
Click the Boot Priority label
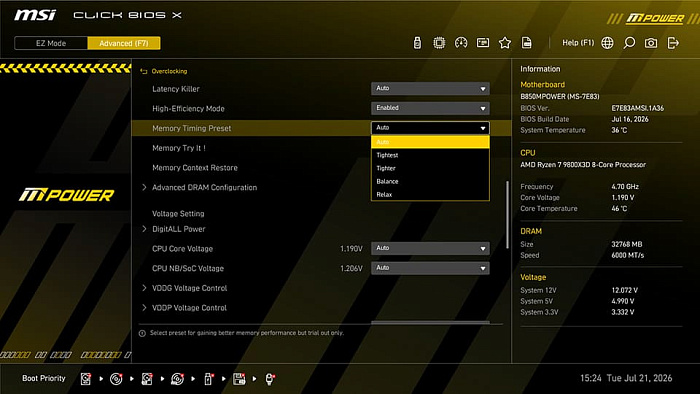coord(44,378)
